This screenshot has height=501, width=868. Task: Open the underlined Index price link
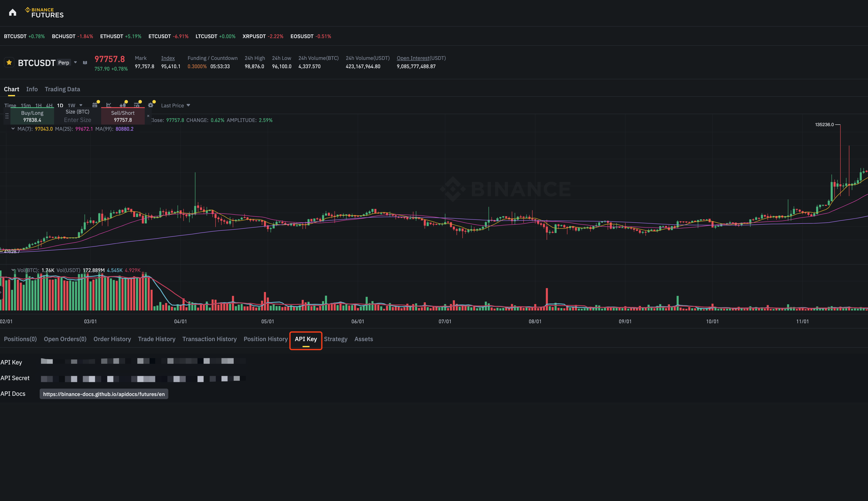coord(168,58)
